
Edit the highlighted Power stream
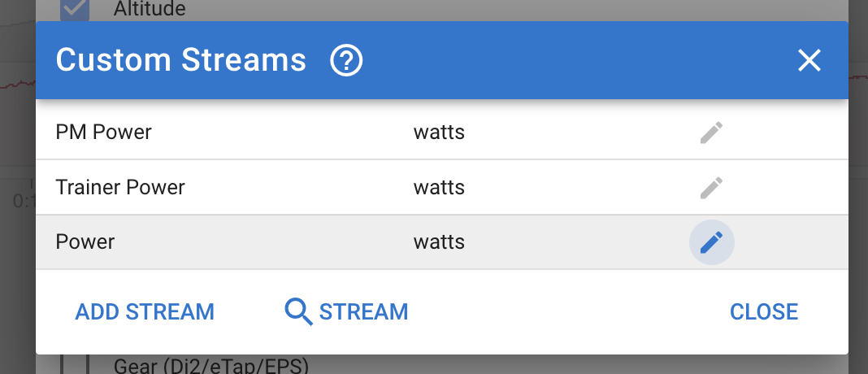point(711,242)
